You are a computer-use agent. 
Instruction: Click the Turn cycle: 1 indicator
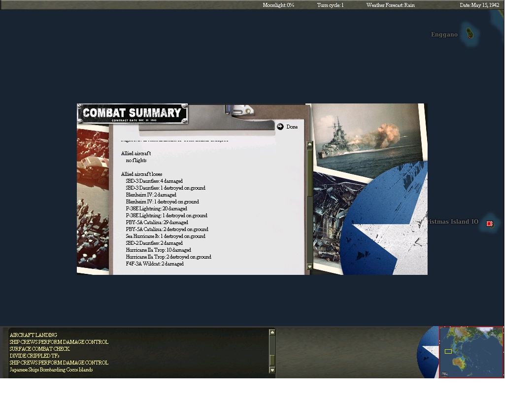click(x=330, y=5)
